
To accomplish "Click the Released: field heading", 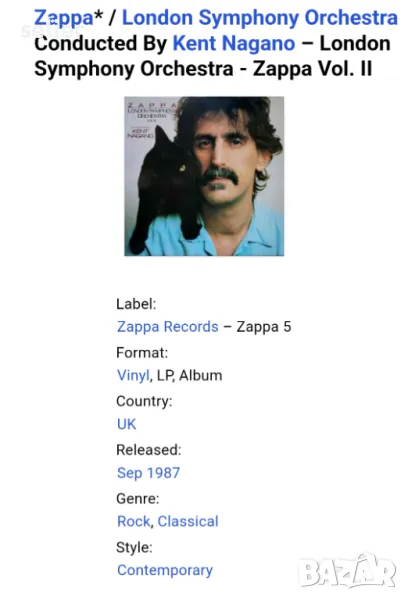I will tap(149, 450).
